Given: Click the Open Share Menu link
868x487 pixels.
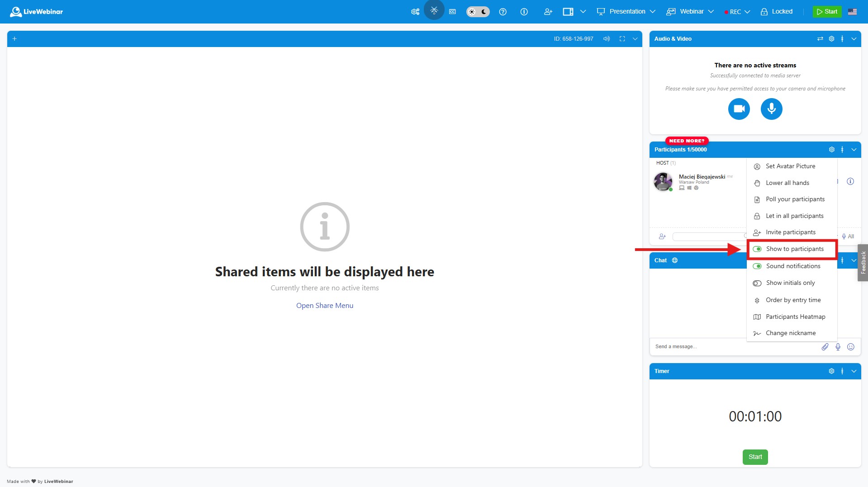Looking at the screenshot, I should click(x=325, y=306).
